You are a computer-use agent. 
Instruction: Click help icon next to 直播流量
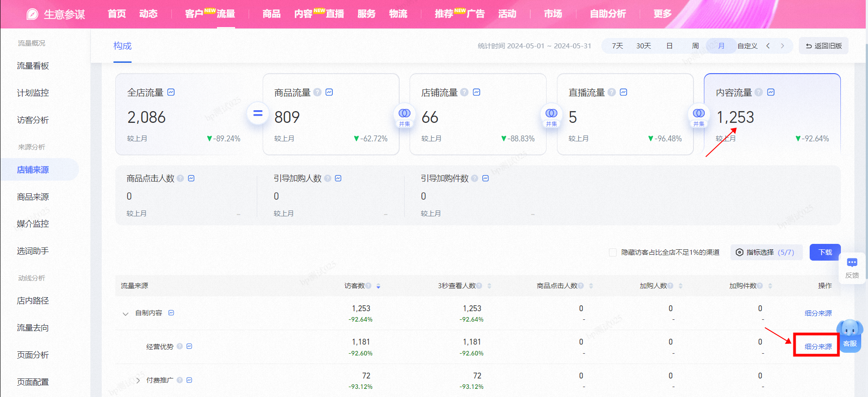pos(612,92)
